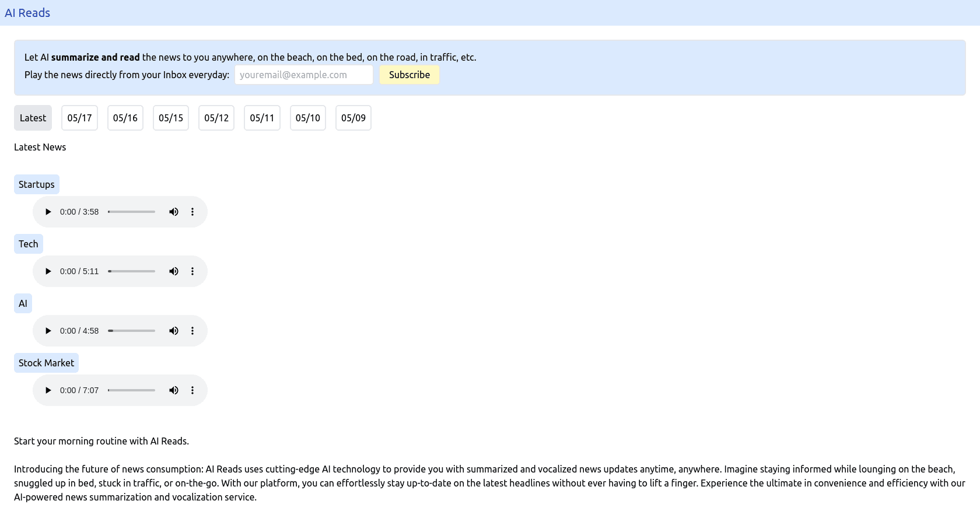Screen dimensions: 980x511
Task: Switch to the 05/17 date tab
Action: click(x=79, y=118)
